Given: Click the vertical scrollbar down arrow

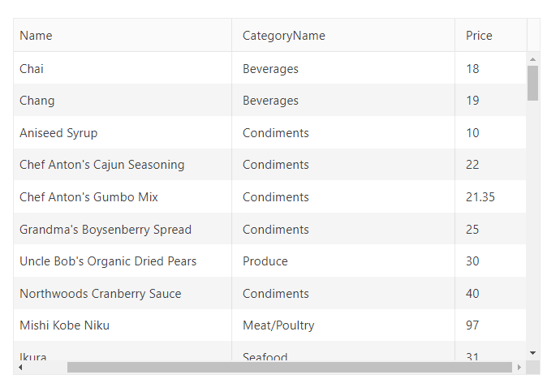Looking at the screenshot, I should pyautogui.click(x=532, y=352).
